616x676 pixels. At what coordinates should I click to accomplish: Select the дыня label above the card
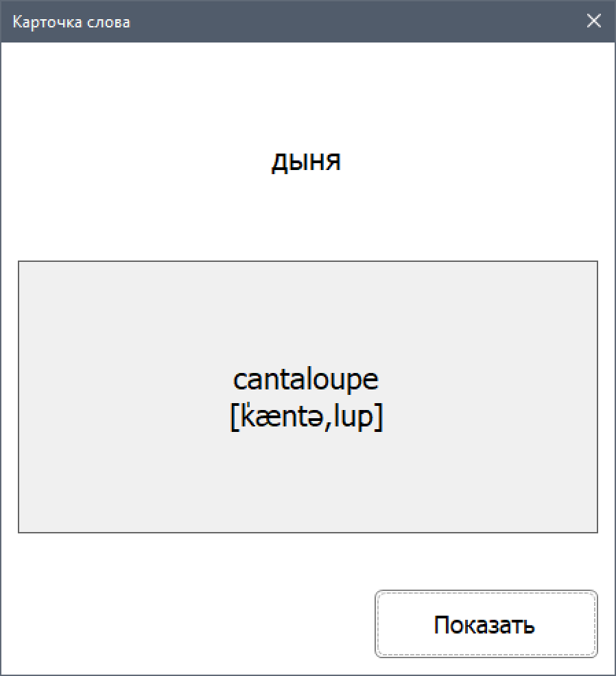point(307,162)
